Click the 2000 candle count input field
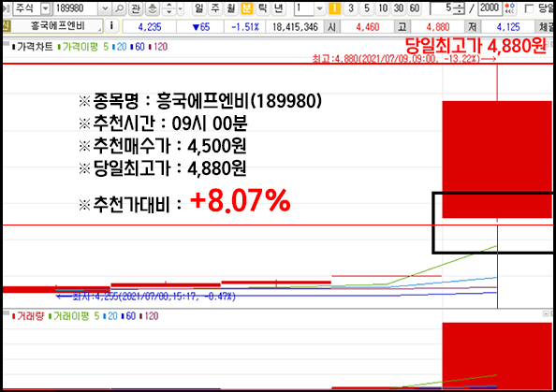Viewport: 556px width, 392px height. [490, 8]
